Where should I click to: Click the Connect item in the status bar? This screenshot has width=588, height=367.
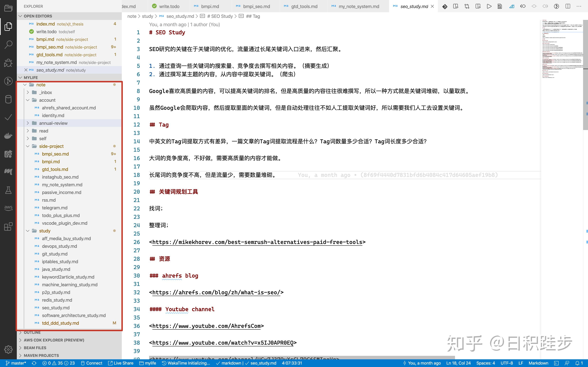(92, 363)
